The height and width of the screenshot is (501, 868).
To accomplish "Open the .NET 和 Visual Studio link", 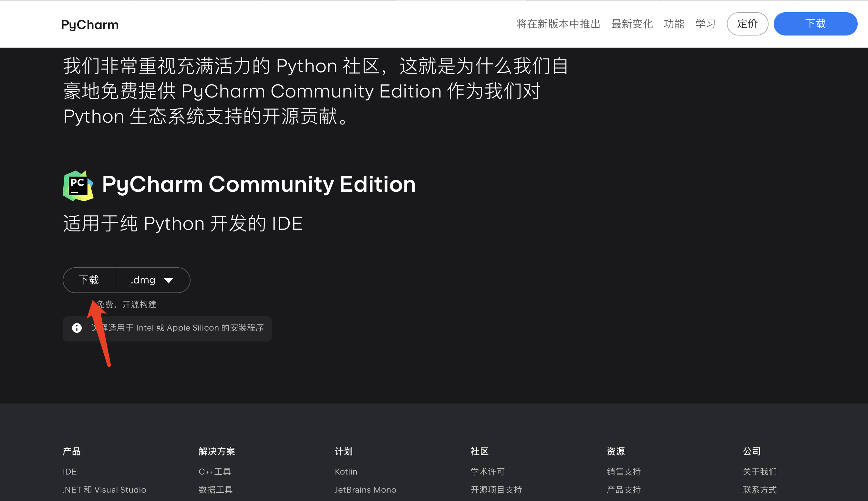I will pos(104,490).
